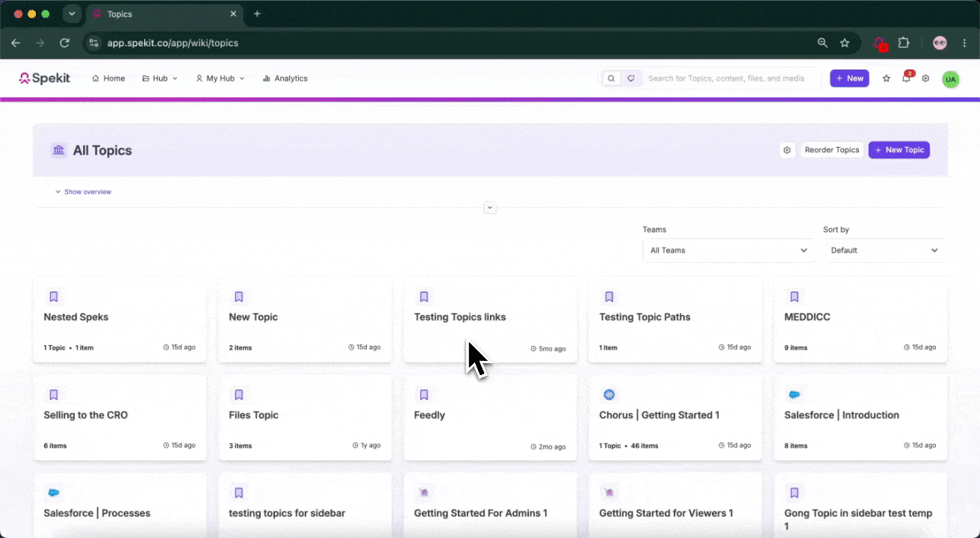Open the MEDDICC topic card
Screen dimensions: 980x538
coord(860,320)
